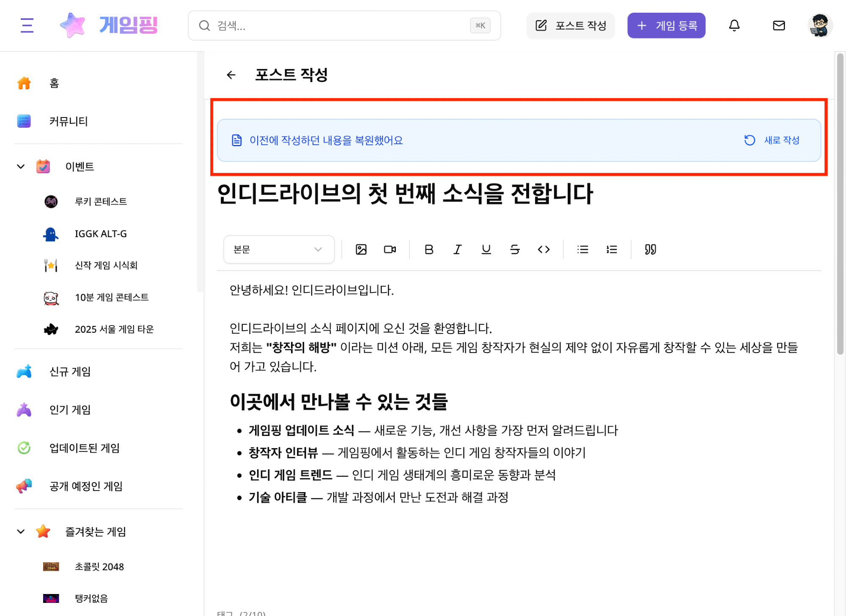Image resolution: width=846 pixels, height=616 pixels.
Task: Collapse the 이벤트 sidebar section
Action: tap(21, 167)
